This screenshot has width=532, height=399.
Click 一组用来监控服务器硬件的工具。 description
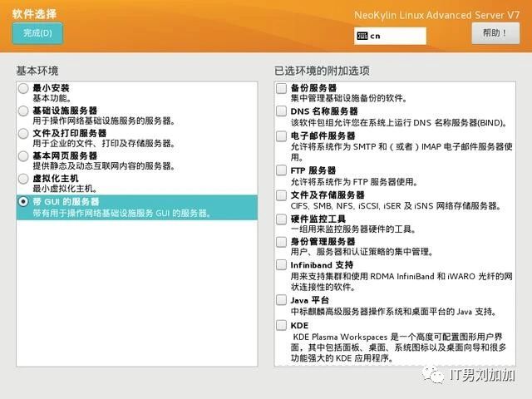coord(353,229)
